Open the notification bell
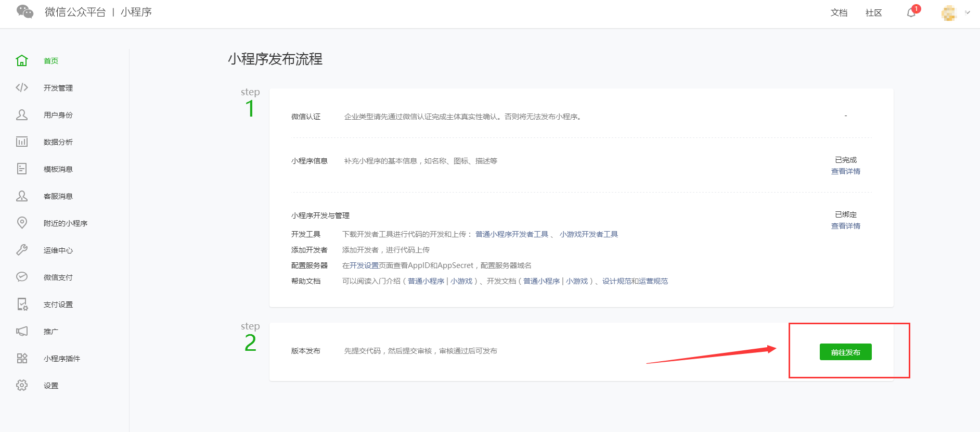980x432 pixels. (x=911, y=12)
